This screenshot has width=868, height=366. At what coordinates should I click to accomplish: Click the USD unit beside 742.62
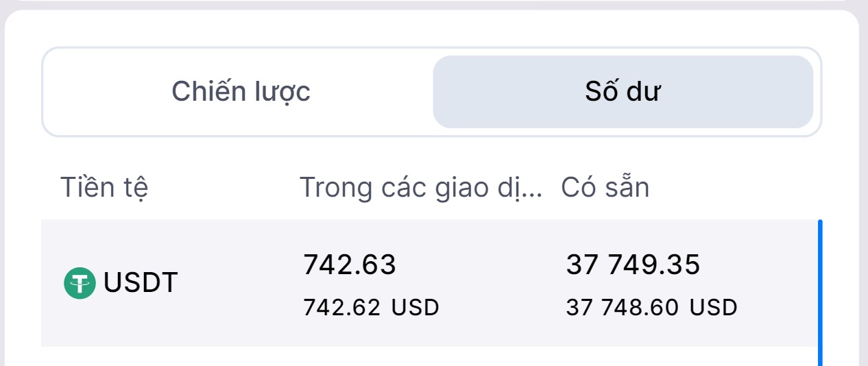415,308
